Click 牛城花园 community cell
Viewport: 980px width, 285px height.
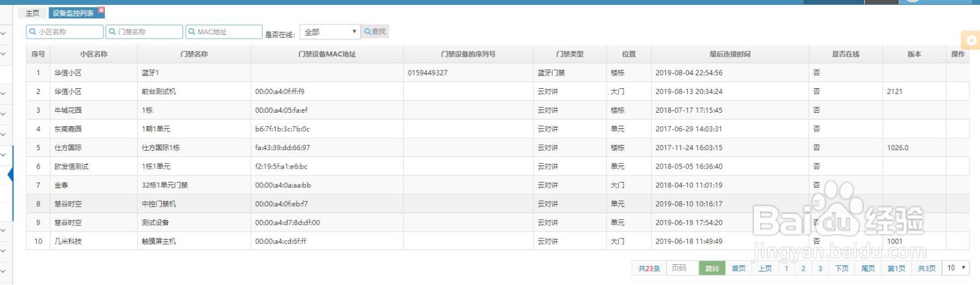94,110
